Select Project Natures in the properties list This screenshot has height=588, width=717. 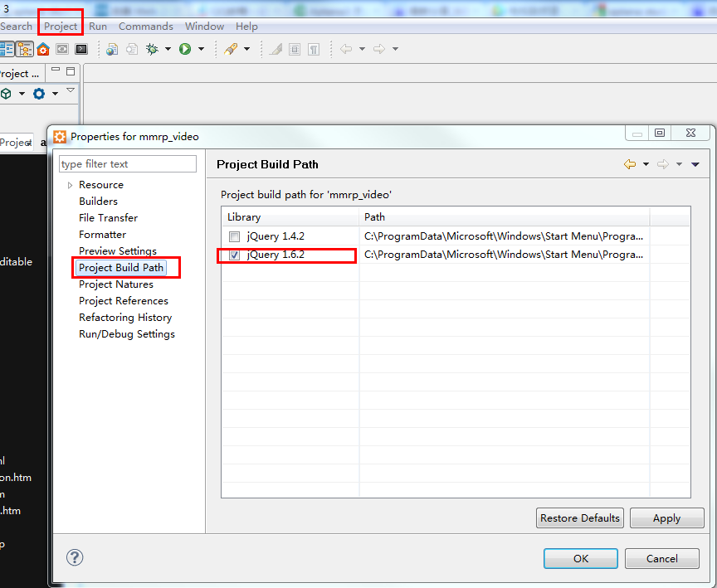(x=116, y=284)
